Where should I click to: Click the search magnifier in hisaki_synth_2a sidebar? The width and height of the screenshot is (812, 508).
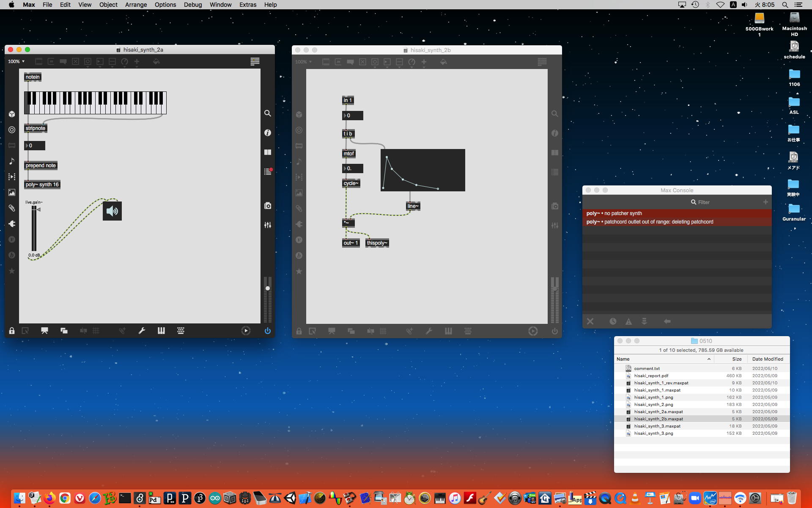tap(268, 113)
